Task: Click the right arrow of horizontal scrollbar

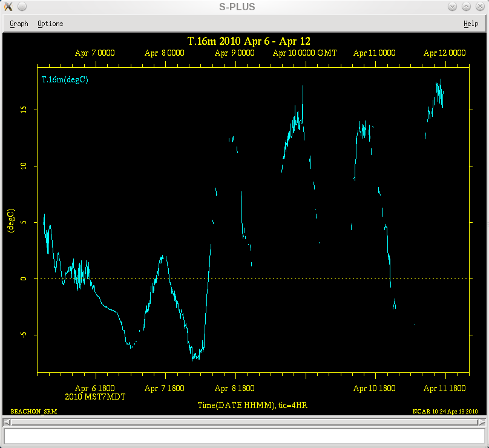Action: pyautogui.click(x=482, y=422)
